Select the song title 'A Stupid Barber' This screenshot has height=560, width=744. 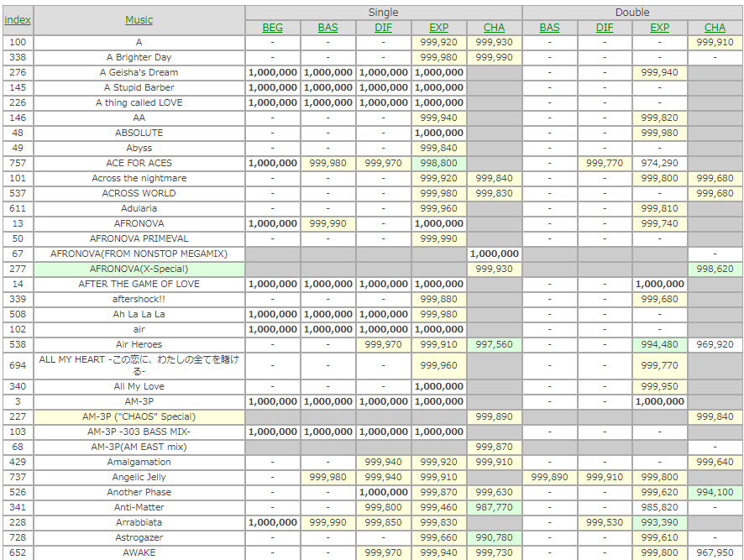(139, 88)
